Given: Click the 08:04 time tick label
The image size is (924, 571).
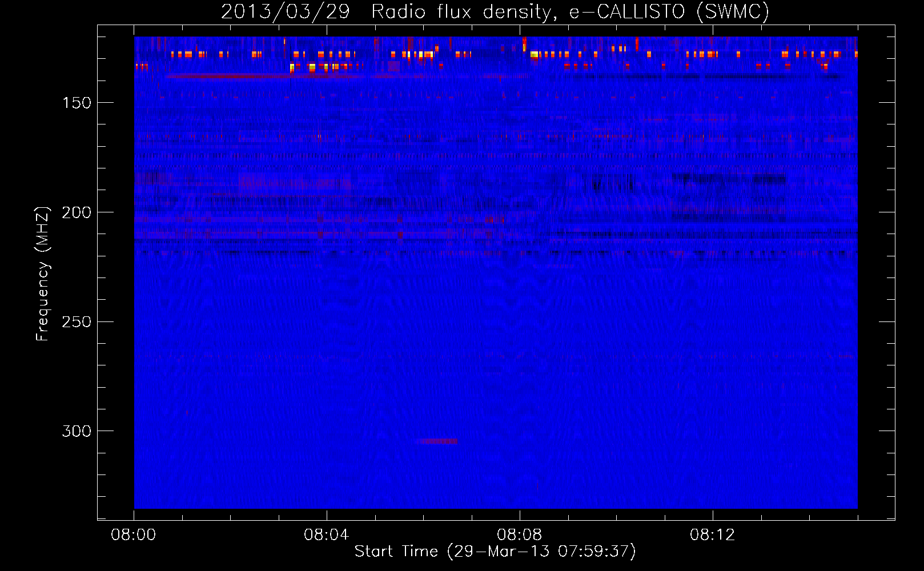Looking at the screenshot, I should pyautogui.click(x=327, y=535).
